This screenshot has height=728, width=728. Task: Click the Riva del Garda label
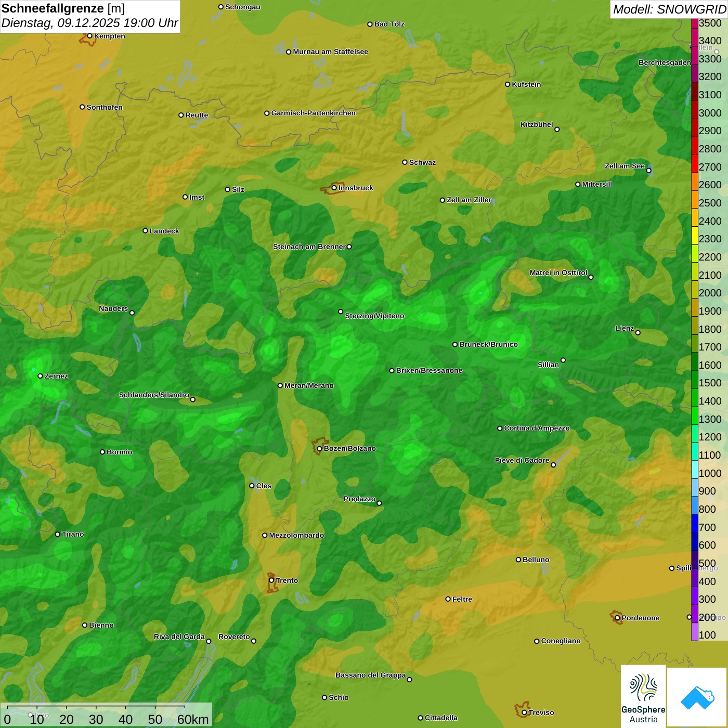[179, 636]
